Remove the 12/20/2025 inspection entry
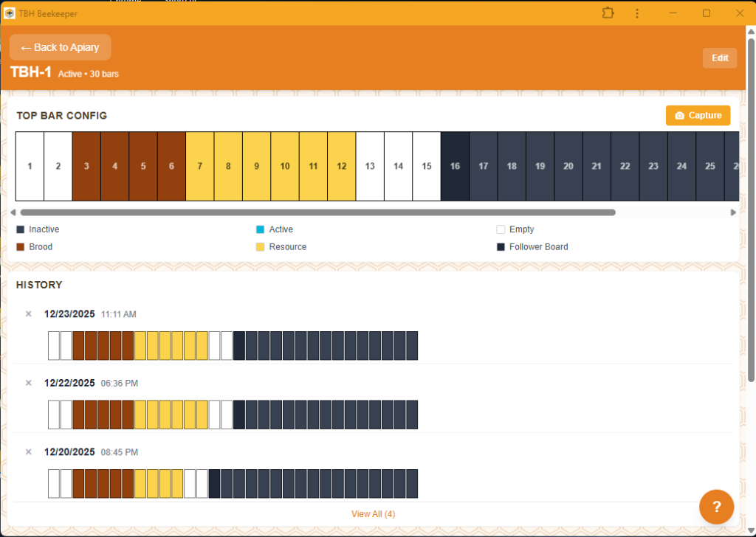756x537 pixels. (x=28, y=451)
